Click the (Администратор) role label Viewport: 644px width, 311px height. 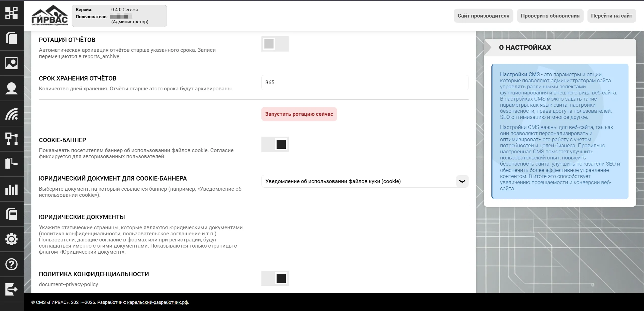tap(130, 22)
